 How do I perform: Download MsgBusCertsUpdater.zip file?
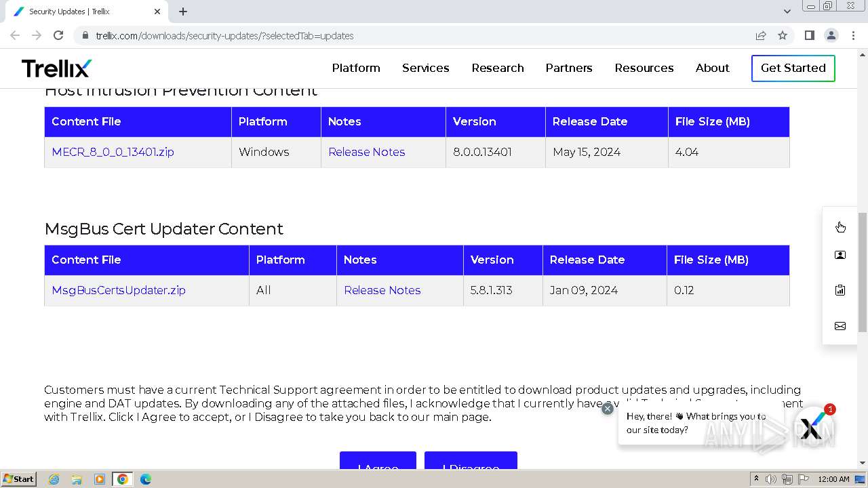(119, 290)
